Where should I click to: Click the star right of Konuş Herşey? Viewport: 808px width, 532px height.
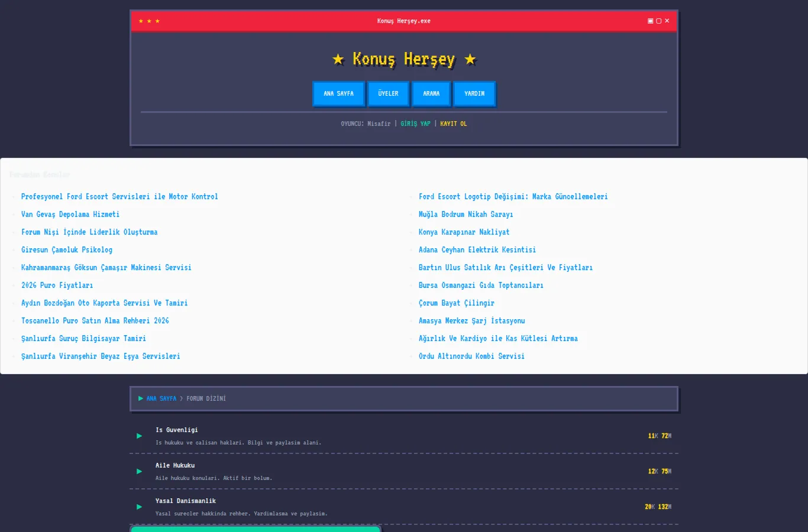coord(470,59)
